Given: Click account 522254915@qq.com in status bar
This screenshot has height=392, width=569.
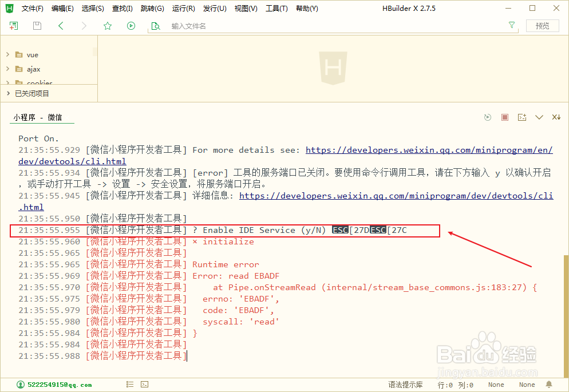Looking at the screenshot, I should pyautogui.click(x=60, y=385).
